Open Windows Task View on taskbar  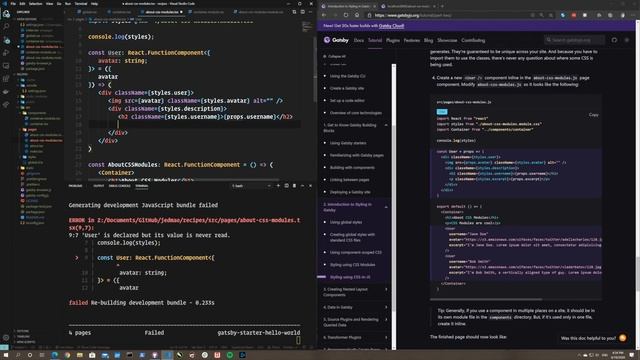click(42, 355)
